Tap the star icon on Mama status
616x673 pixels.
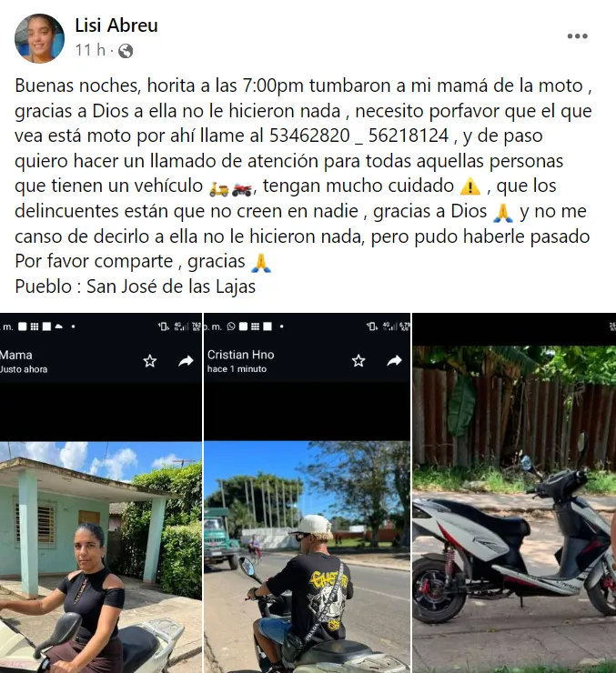(x=150, y=361)
